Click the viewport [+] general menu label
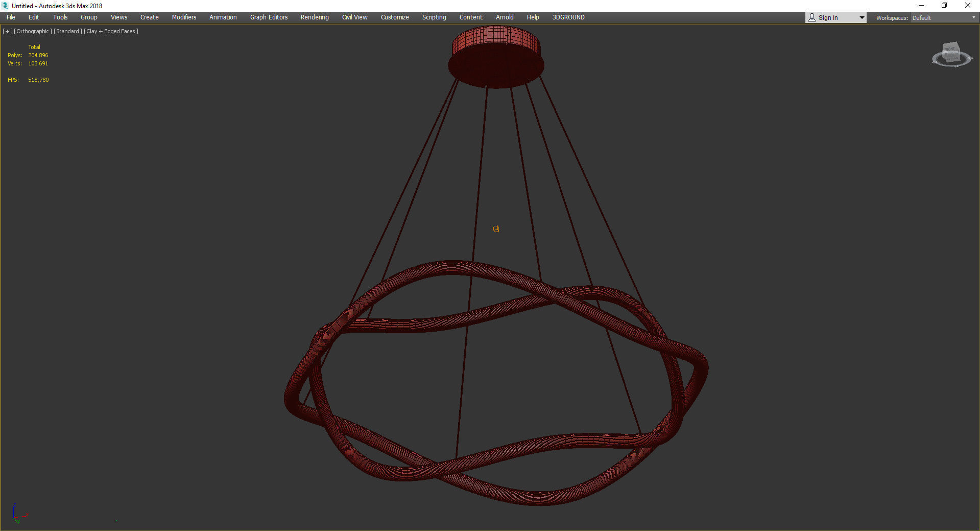The image size is (980, 531). pos(7,31)
